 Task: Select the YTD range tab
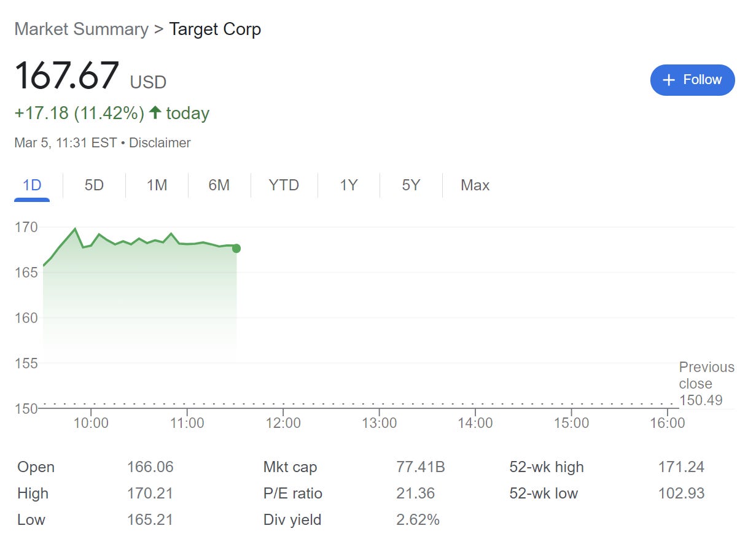pyautogui.click(x=284, y=185)
